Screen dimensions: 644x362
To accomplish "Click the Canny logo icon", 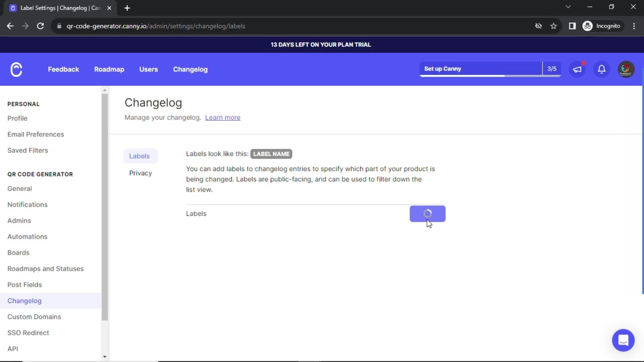I will pyautogui.click(x=16, y=69).
